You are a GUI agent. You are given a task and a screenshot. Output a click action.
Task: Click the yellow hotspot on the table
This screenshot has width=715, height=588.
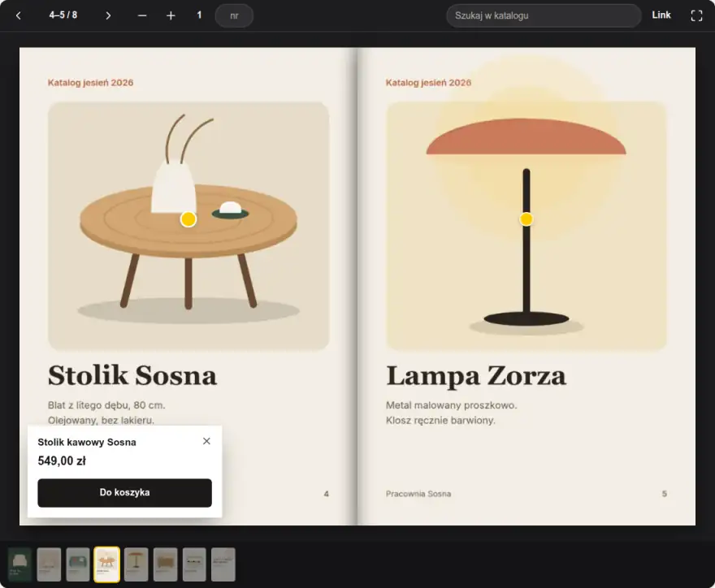[x=188, y=219]
